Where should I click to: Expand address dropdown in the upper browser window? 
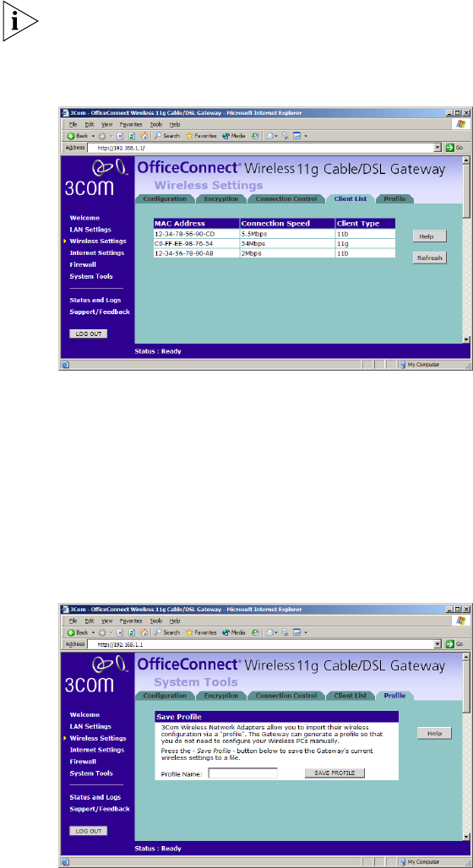438,148
